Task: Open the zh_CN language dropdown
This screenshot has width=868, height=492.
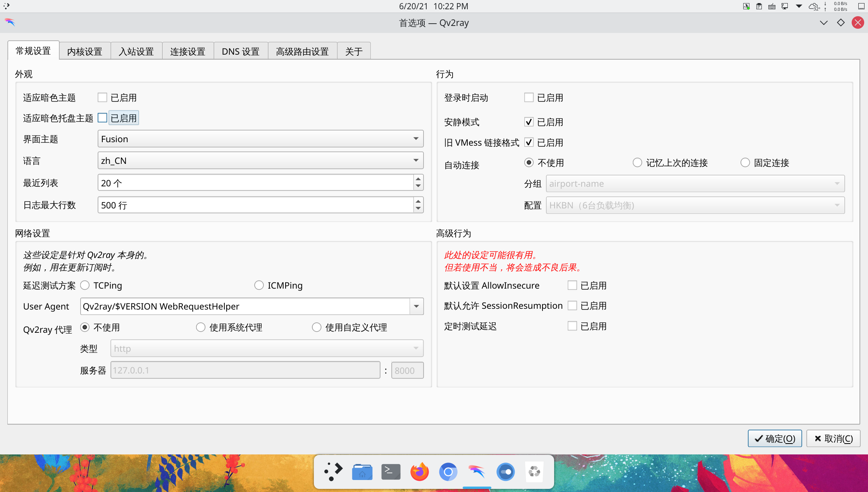Action: pos(260,161)
